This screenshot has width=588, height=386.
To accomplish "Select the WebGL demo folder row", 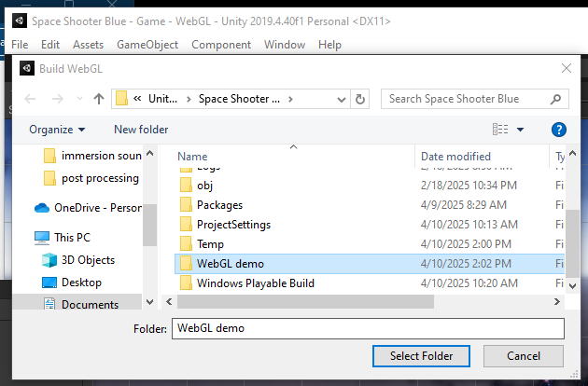I will [x=370, y=264].
